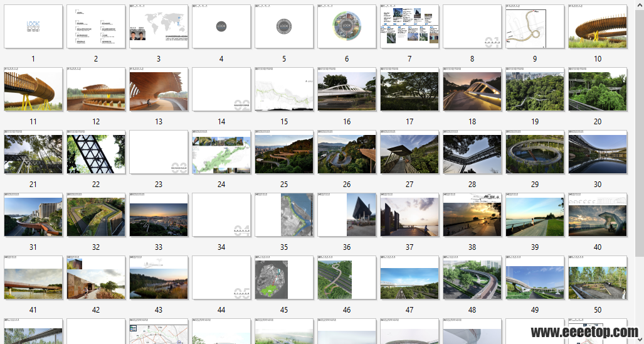This screenshot has height=344, width=644.
Task: Select section divider slide 34
Action: (221, 215)
